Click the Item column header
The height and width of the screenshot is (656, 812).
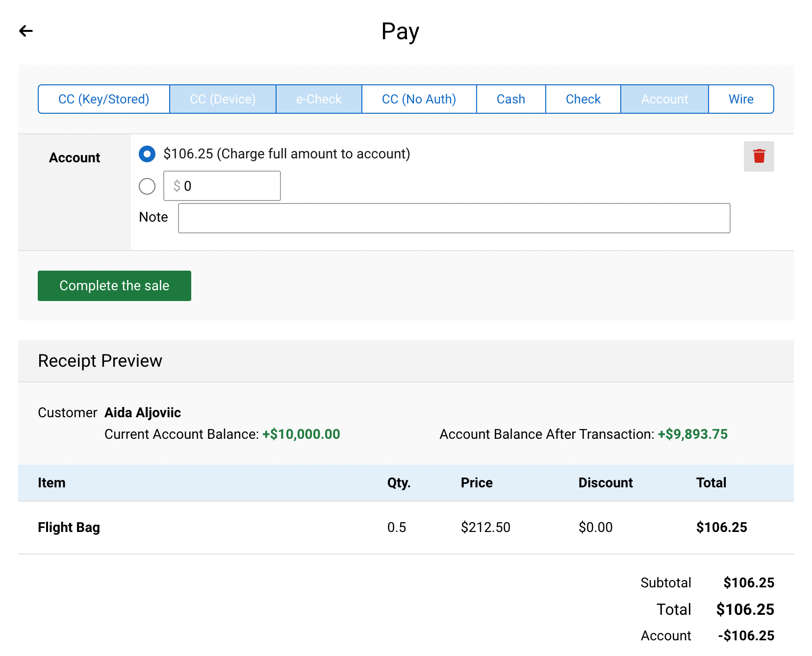click(x=51, y=483)
